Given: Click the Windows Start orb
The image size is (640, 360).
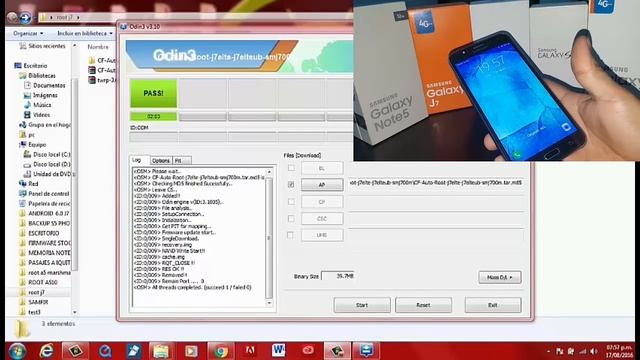Looking at the screenshot, I should coord(17,351).
